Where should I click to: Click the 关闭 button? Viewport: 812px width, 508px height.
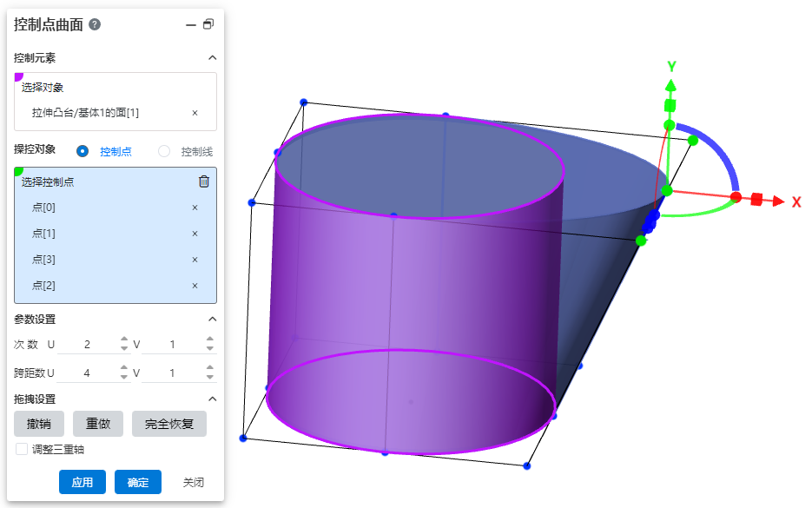coord(193,482)
